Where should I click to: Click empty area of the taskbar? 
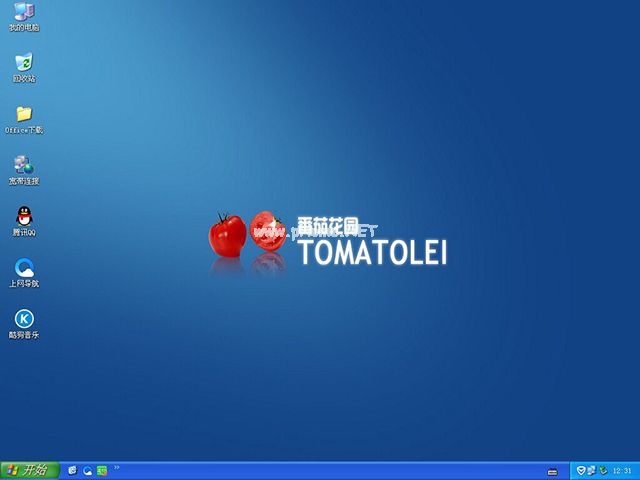pos(330,470)
